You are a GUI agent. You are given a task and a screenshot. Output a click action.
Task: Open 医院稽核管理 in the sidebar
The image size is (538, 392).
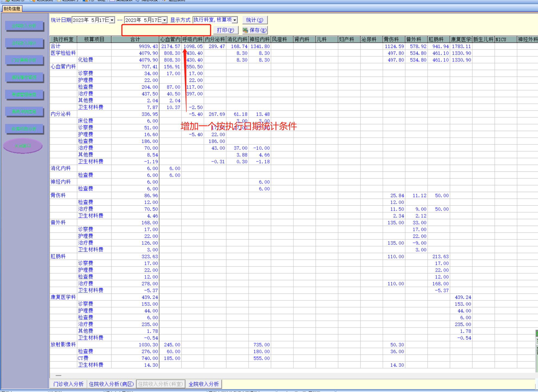click(24, 77)
